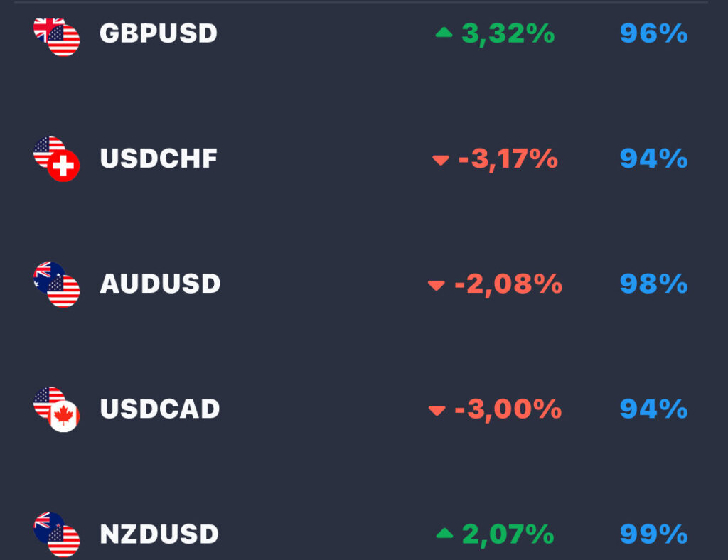Click the green up arrow beside 2,07%
Screen dimensions: 728x560
click(445, 533)
